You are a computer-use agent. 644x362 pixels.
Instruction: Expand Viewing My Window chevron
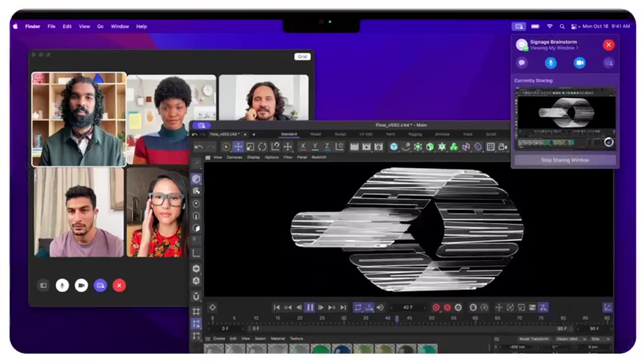pos(577,48)
